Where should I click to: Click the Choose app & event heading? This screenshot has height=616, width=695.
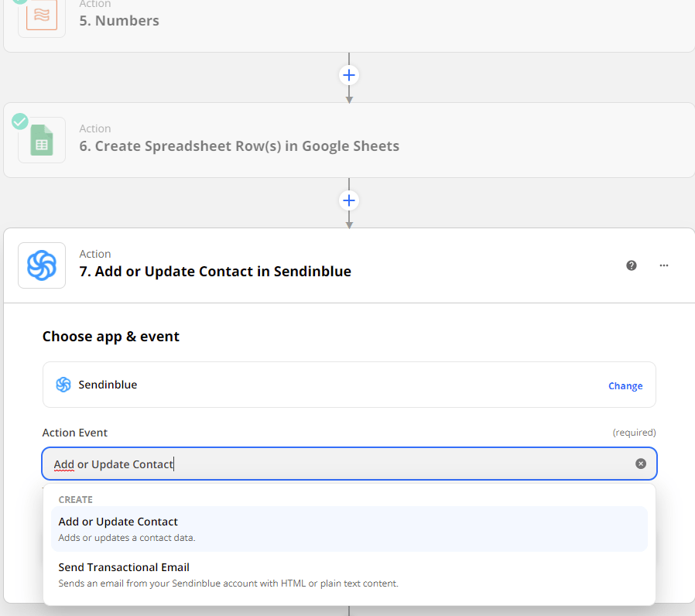[111, 337]
